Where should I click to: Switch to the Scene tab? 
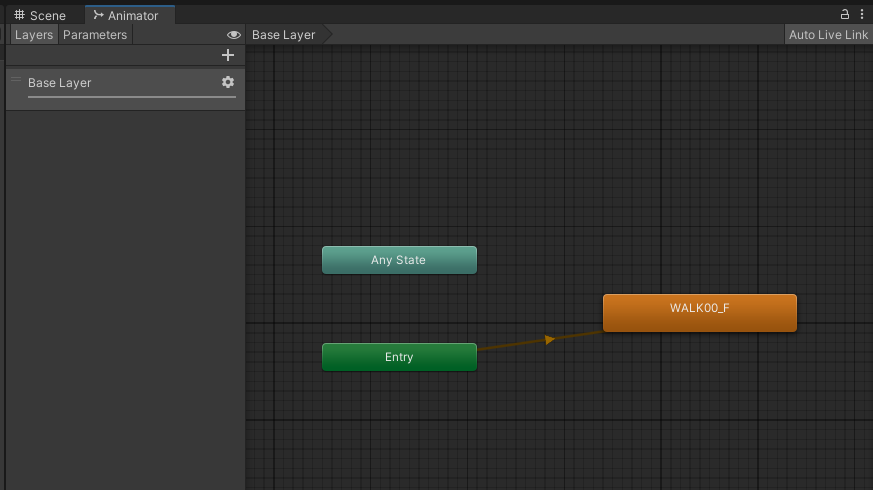[40, 15]
